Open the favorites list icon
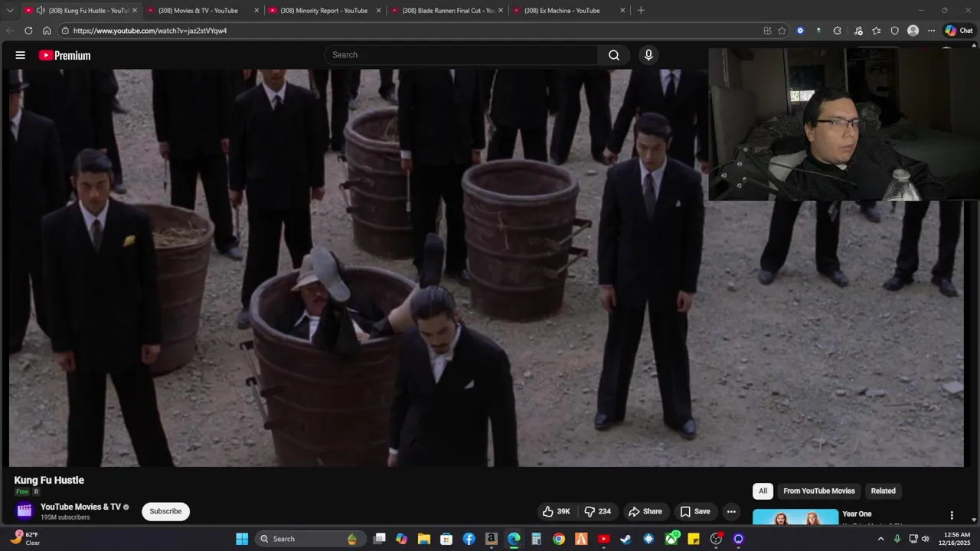Viewport: 980px width, 551px height. (x=876, y=31)
